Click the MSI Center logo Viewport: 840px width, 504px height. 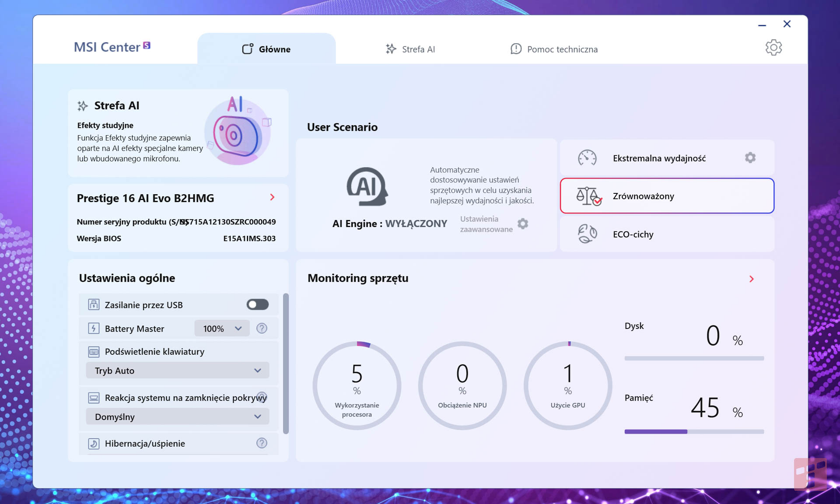click(112, 47)
